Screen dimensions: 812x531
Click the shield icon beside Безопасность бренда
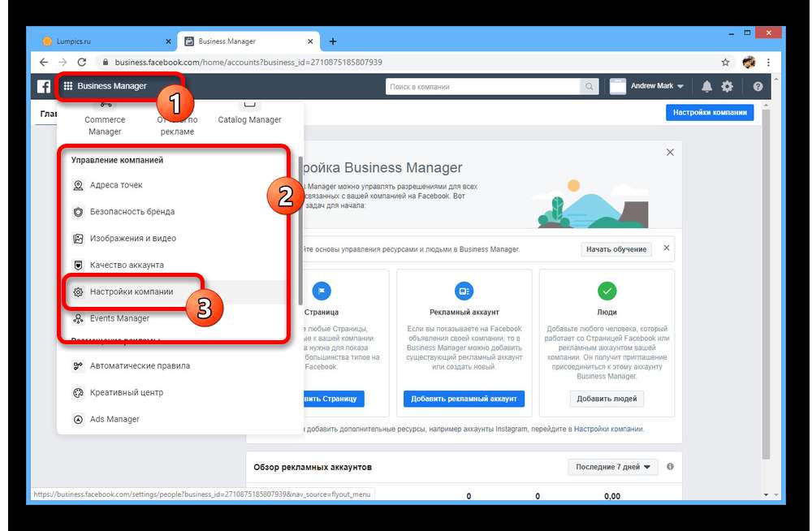[78, 212]
